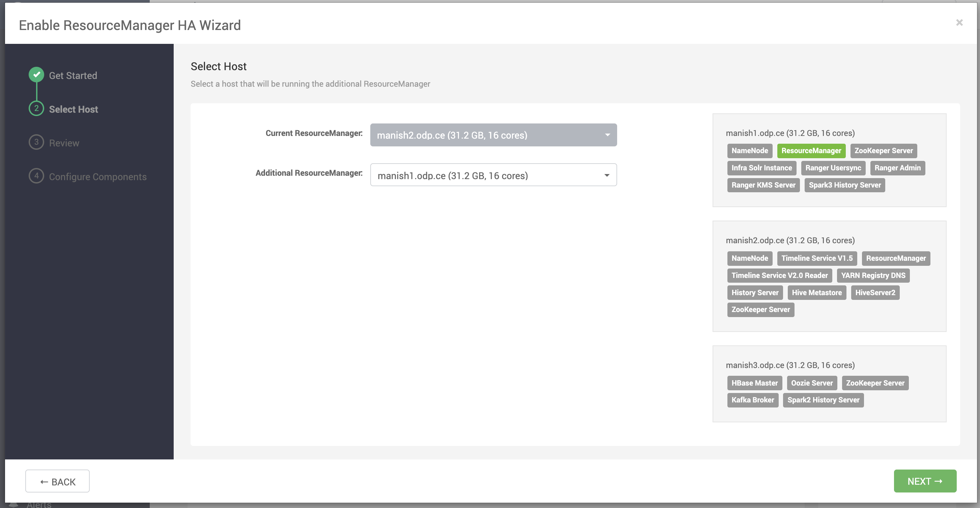Open the Configure Components step
980x508 pixels.
98,176
